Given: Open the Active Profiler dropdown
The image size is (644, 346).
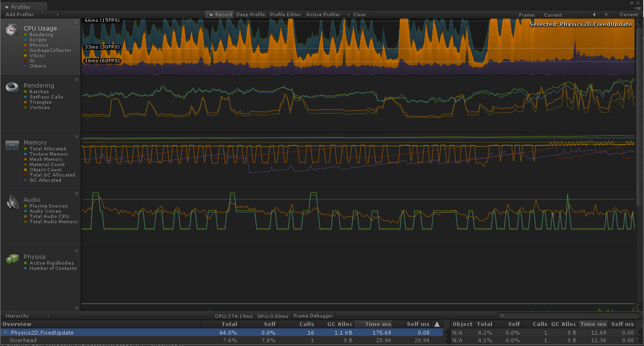Looking at the screenshot, I should (324, 14).
